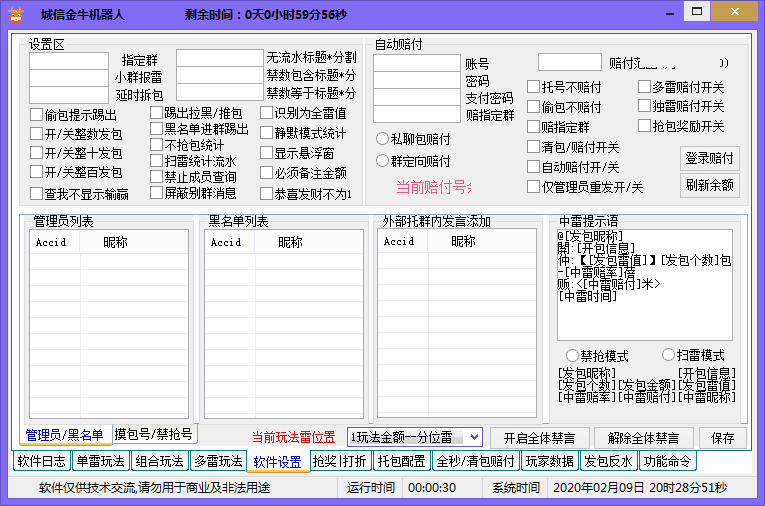Select 软件设置 tab
The image size is (765, 506).
[x=278, y=462]
